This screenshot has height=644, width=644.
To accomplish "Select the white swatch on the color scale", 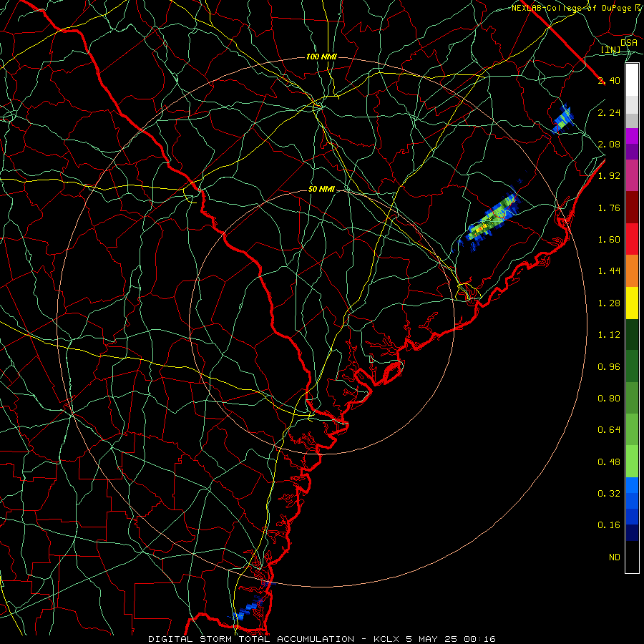I will pyautogui.click(x=632, y=80).
